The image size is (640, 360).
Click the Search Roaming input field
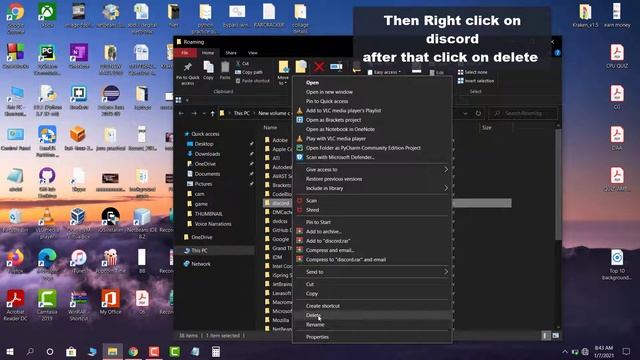click(x=523, y=113)
